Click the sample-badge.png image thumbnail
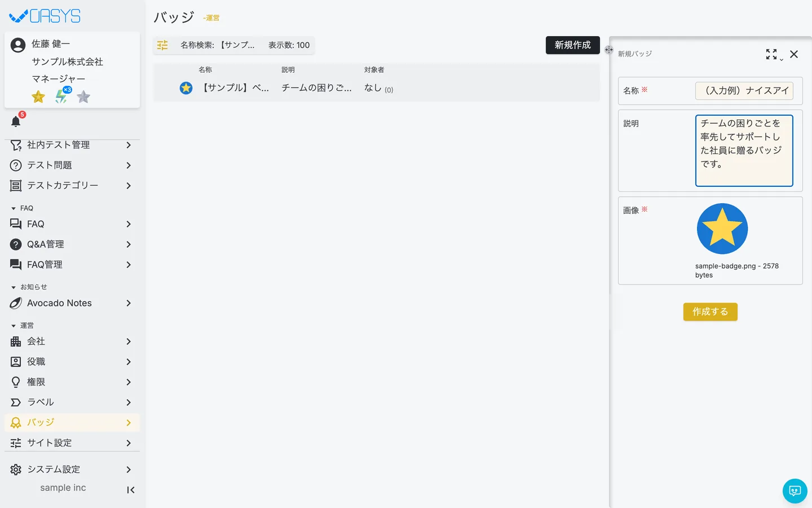Image resolution: width=812 pixels, height=508 pixels. pos(722,229)
